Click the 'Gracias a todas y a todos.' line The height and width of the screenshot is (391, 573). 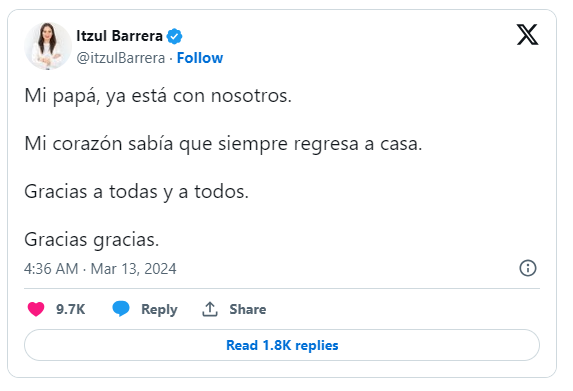(x=136, y=192)
